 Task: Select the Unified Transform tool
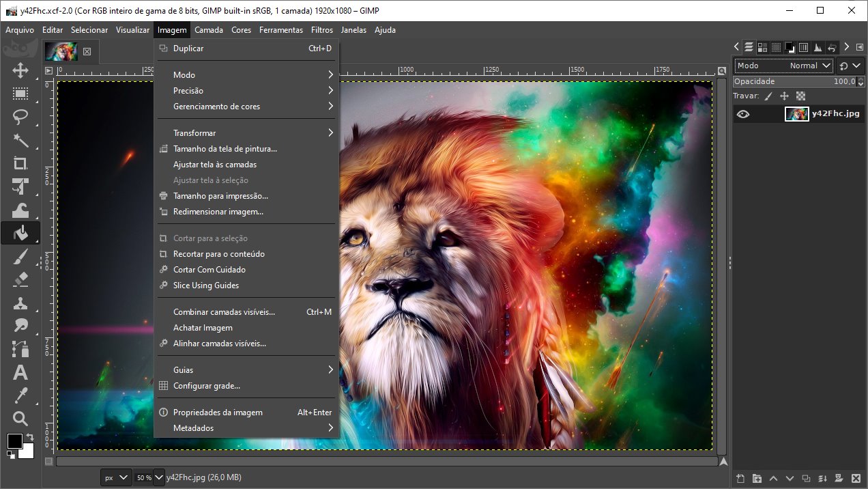coord(20,186)
